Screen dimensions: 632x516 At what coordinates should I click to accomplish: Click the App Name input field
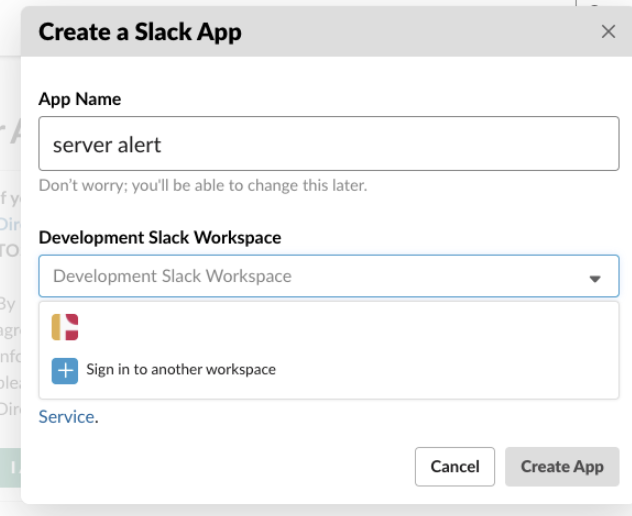click(x=328, y=144)
